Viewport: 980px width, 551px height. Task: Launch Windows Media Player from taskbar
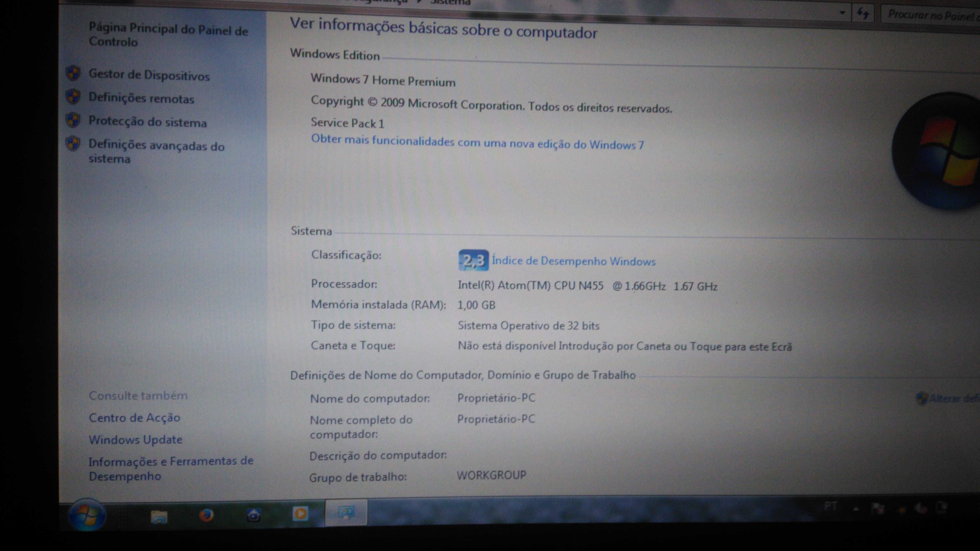click(300, 514)
